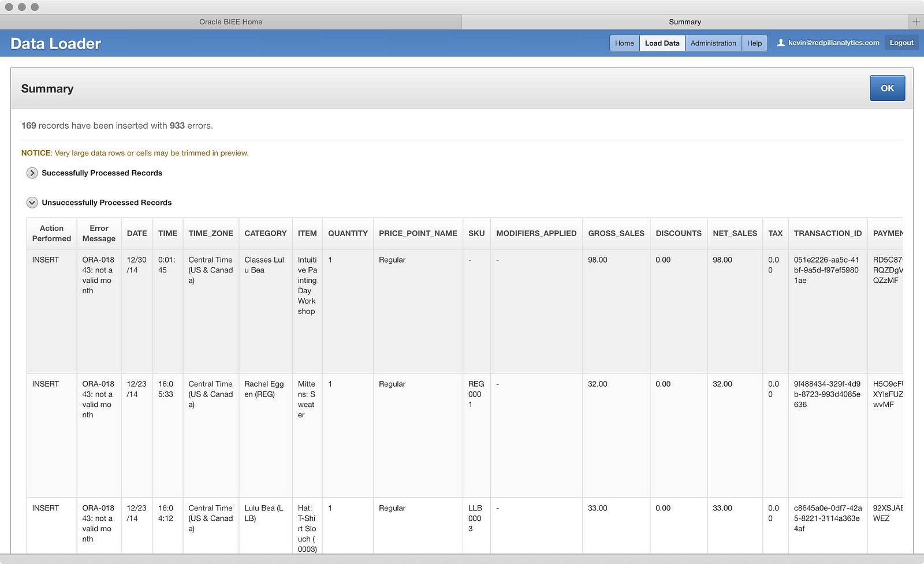Select the Summary browser tab
The height and width of the screenshot is (564, 924).
pyautogui.click(x=684, y=22)
